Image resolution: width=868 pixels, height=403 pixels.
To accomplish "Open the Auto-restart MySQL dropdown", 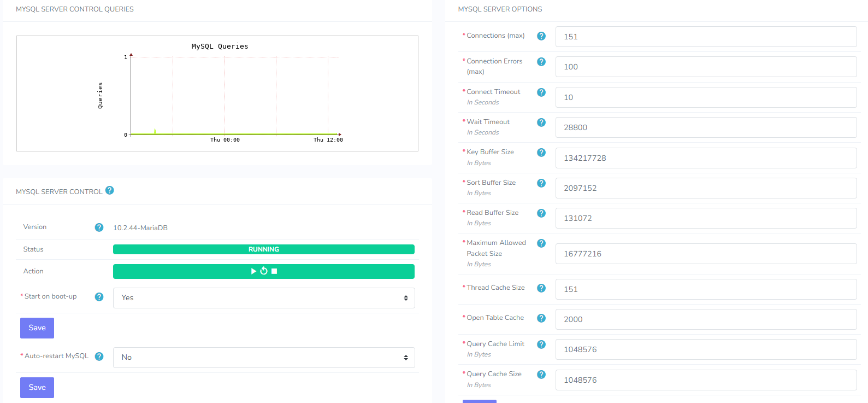I will pyautogui.click(x=264, y=358).
